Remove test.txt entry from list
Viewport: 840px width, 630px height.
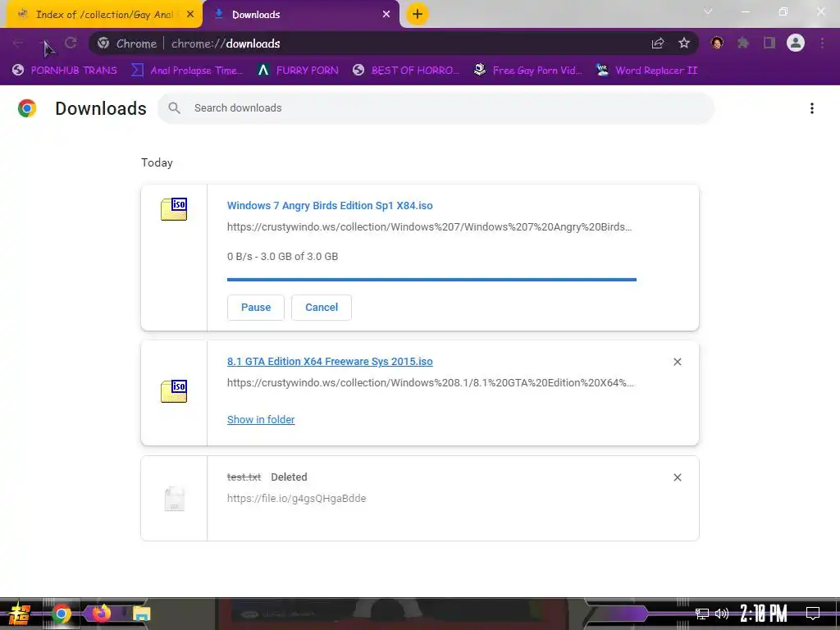pyautogui.click(x=677, y=477)
